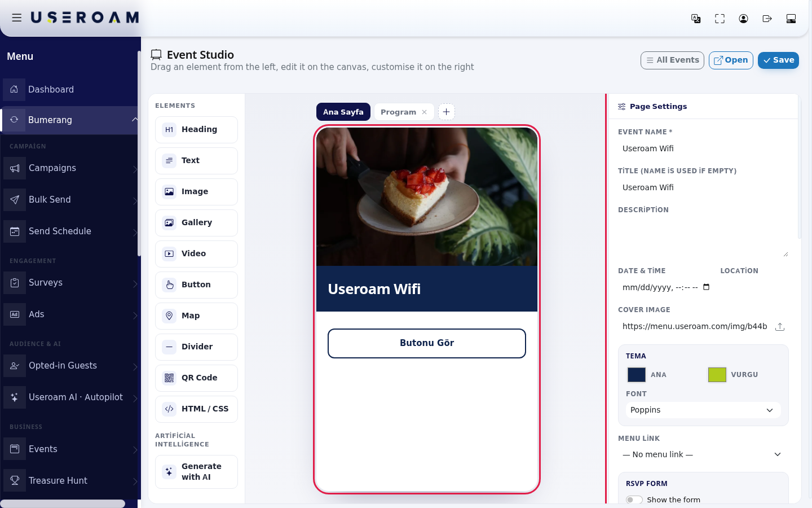
Task: Pick the Vurgu accent color swatch
Action: click(x=717, y=375)
